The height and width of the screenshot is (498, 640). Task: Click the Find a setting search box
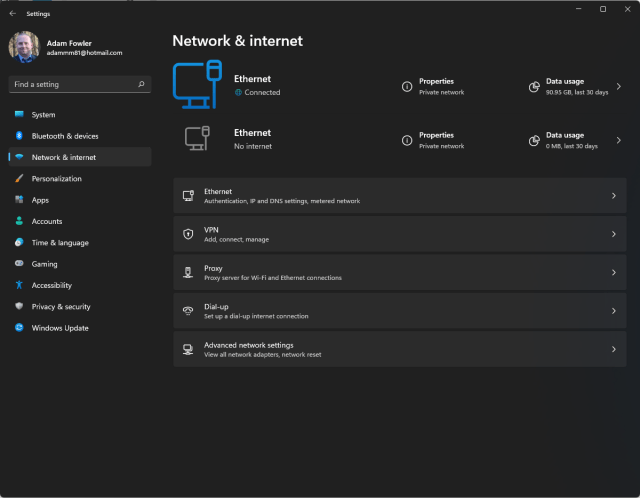point(75,85)
